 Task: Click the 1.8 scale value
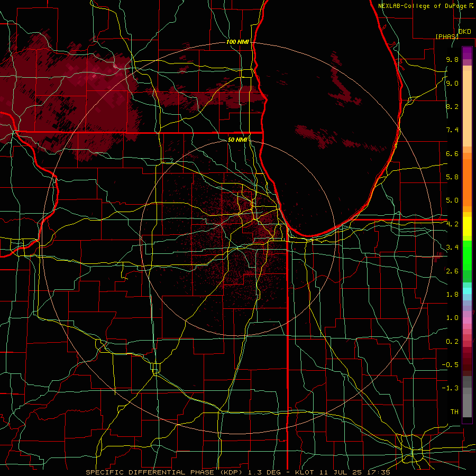click(452, 295)
